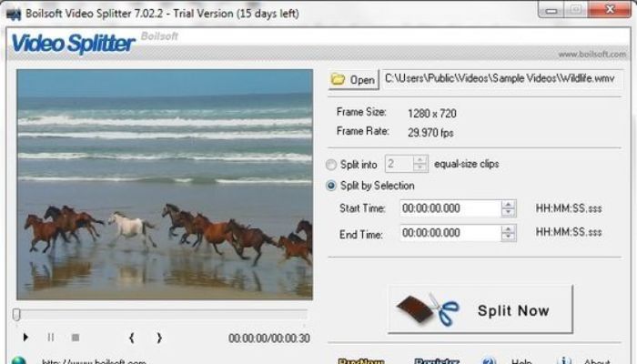Image resolution: width=637 pixels, height=364 pixels.
Task: Click the Start Time input field
Action: tap(450, 208)
